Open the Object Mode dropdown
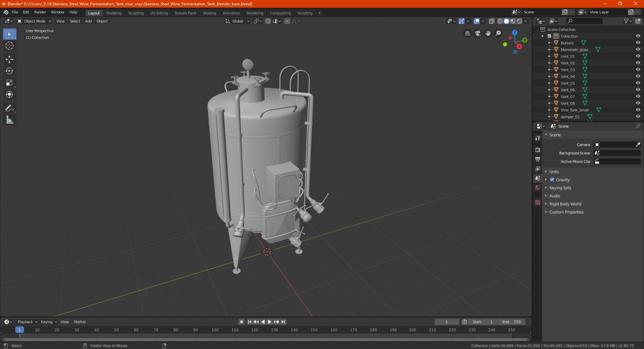The image size is (644, 349). [34, 21]
